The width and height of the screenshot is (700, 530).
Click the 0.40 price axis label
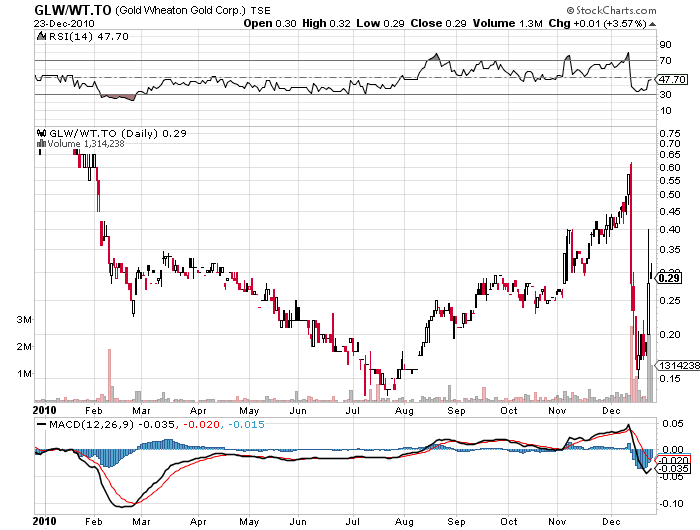pos(670,230)
